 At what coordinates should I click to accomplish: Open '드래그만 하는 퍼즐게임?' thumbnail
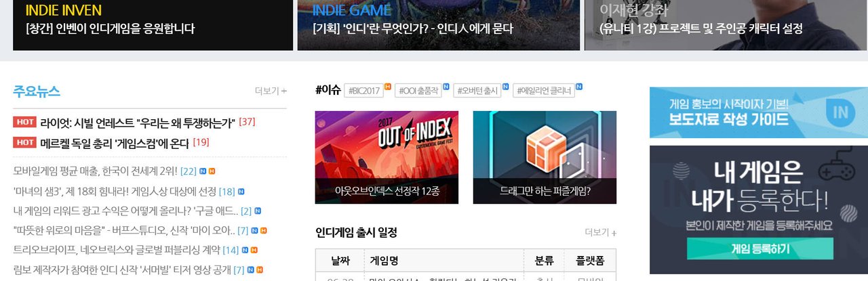point(545,157)
